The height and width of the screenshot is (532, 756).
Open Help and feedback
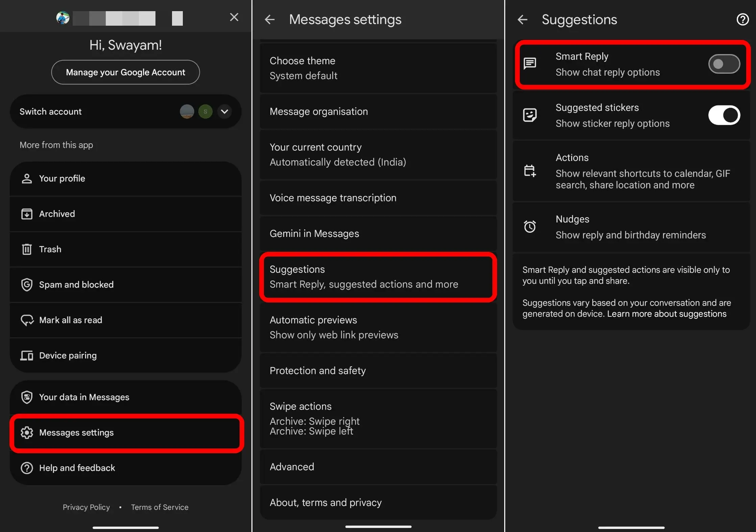77,468
